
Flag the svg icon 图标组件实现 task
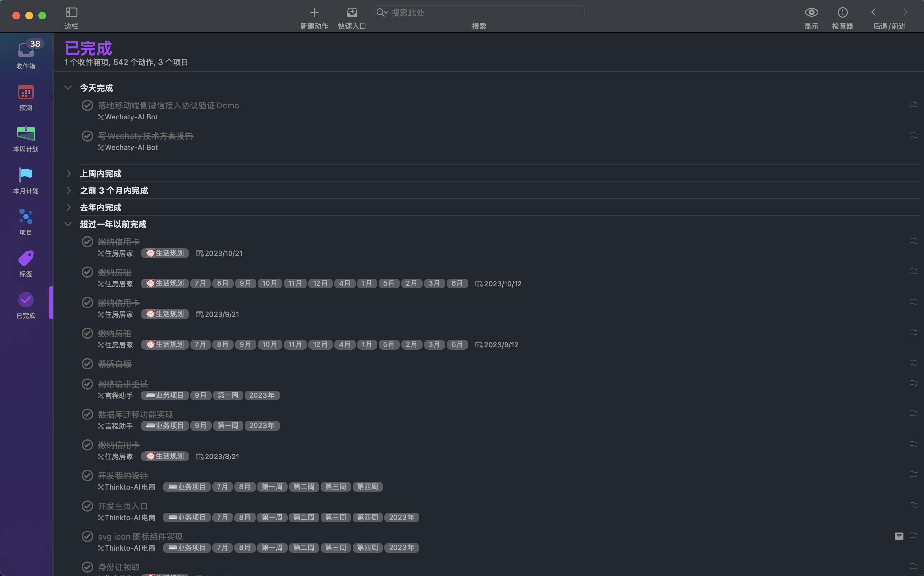(913, 536)
